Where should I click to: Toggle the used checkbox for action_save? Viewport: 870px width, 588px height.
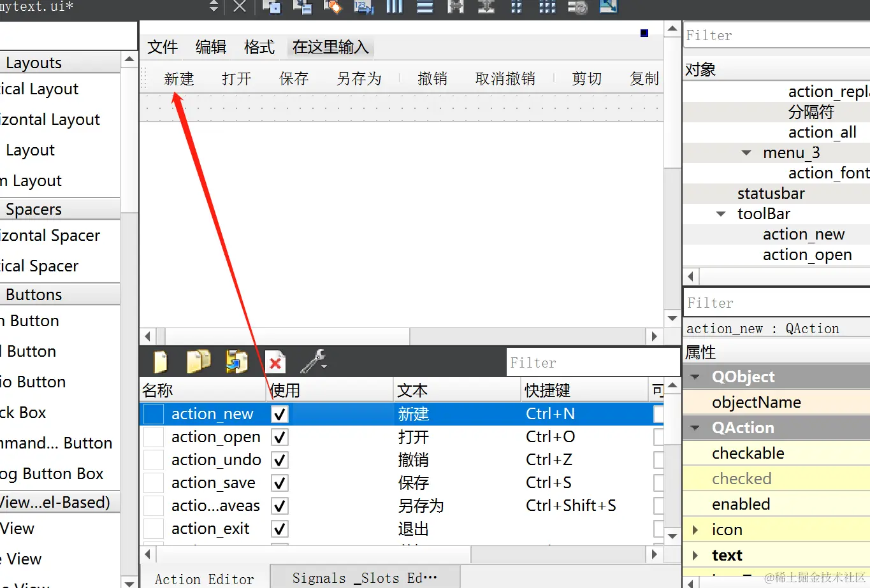(279, 483)
